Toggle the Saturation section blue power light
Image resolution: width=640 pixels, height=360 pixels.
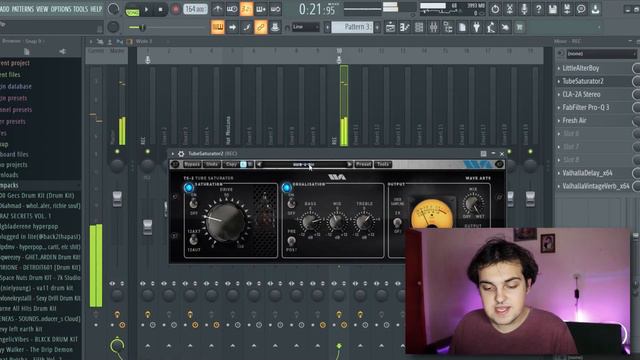pos(189,187)
